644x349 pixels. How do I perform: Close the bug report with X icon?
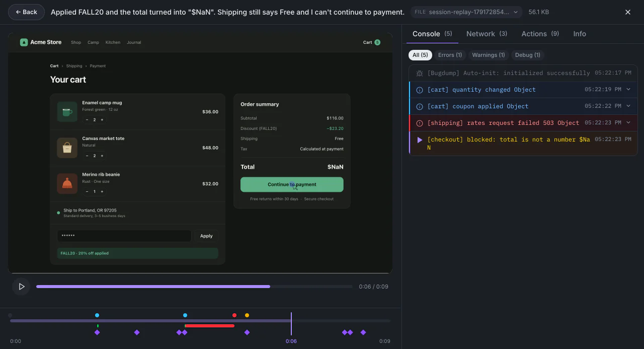628,12
